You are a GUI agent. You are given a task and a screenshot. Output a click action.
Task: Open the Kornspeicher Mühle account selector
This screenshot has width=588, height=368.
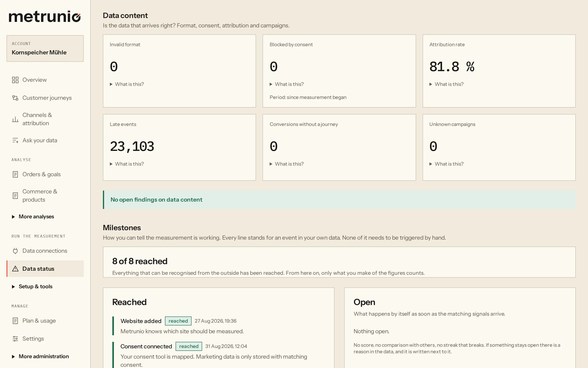(x=45, y=48)
